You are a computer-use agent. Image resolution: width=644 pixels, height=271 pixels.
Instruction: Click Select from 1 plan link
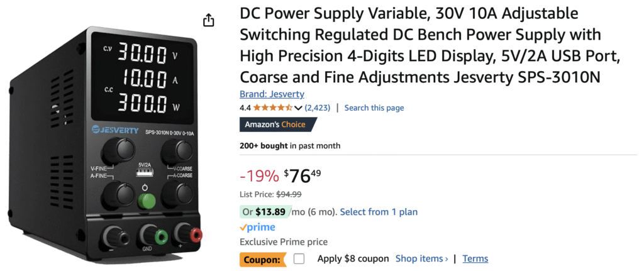tap(379, 212)
